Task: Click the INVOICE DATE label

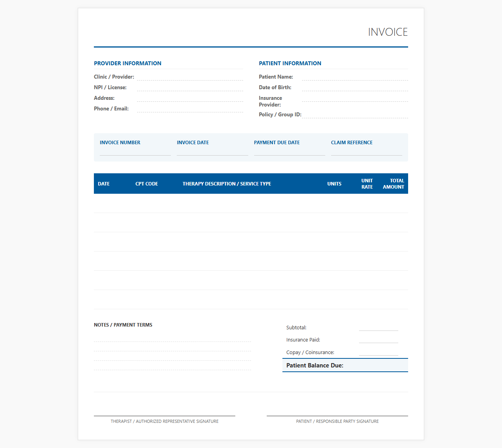Action: coord(193,143)
